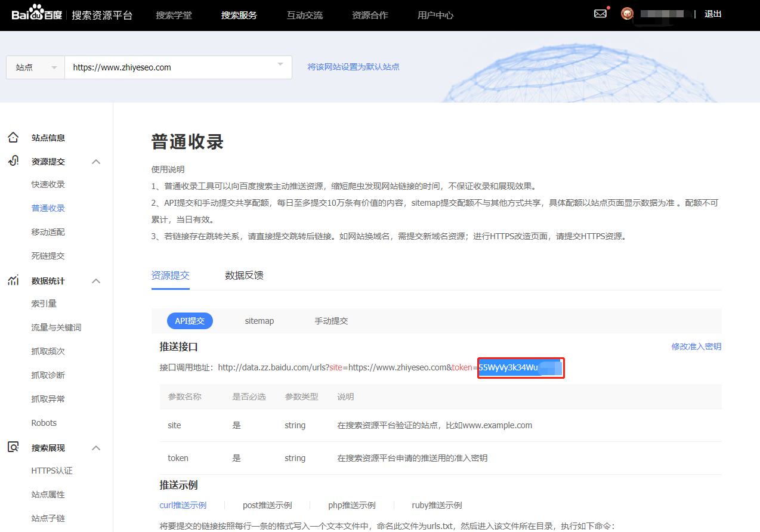
Task: Open 站点属性 in the sidebar
Action: click(48, 494)
